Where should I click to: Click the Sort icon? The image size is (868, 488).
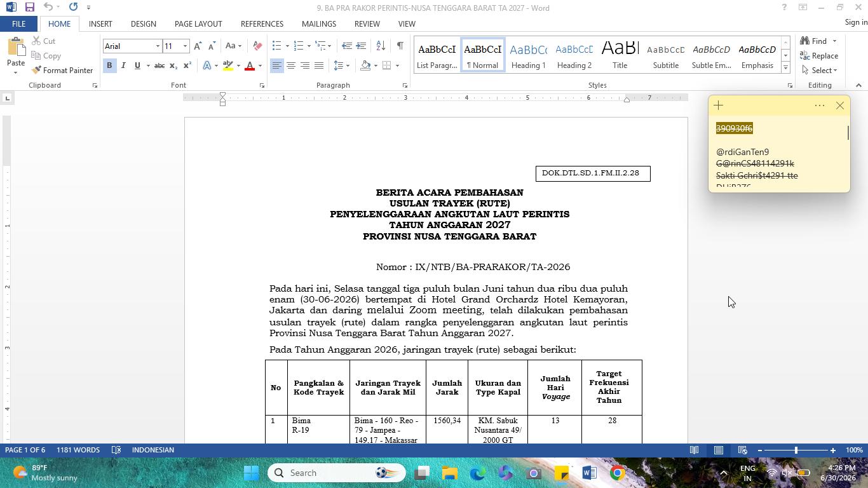[x=381, y=46]
